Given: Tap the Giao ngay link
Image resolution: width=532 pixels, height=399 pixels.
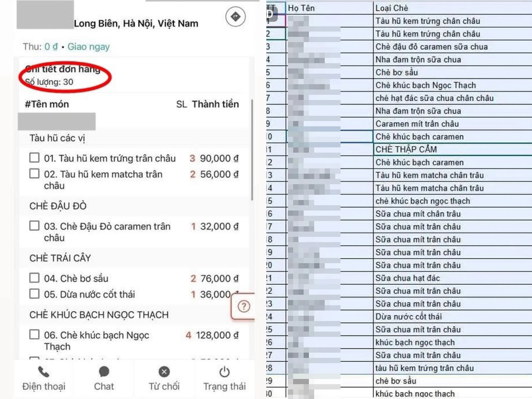Looking at the screenshot, I should point(89,47).
